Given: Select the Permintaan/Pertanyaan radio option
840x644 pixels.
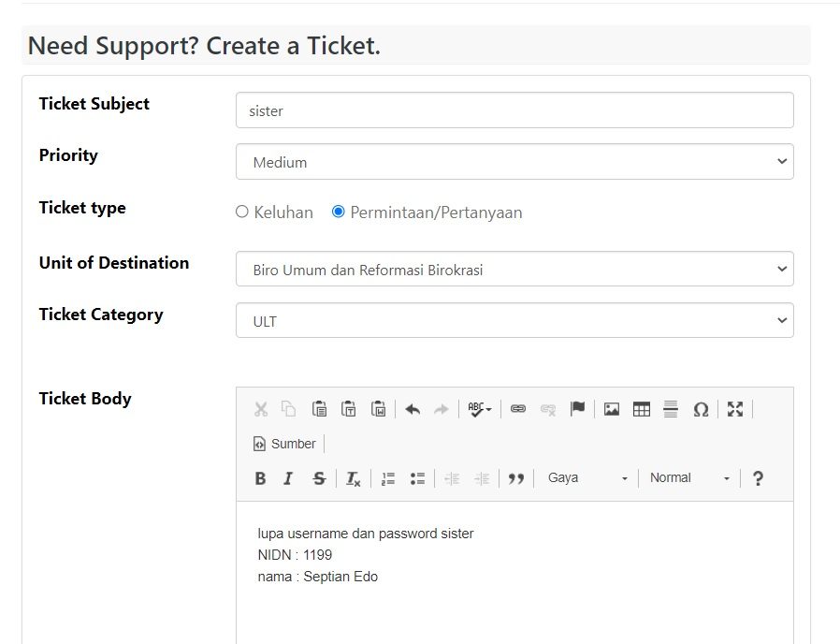Looking at the screenshot, I should coord(339,212).
